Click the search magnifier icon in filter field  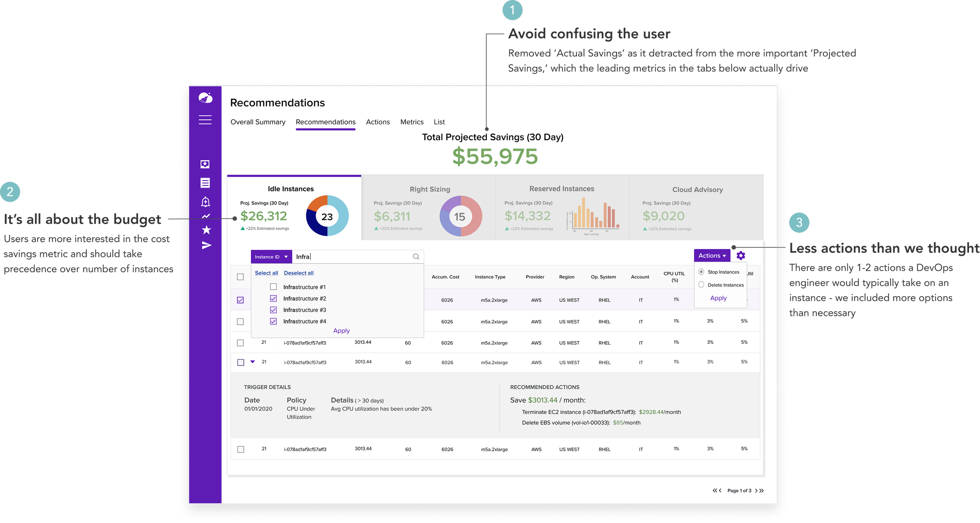(x=416, y=257)
